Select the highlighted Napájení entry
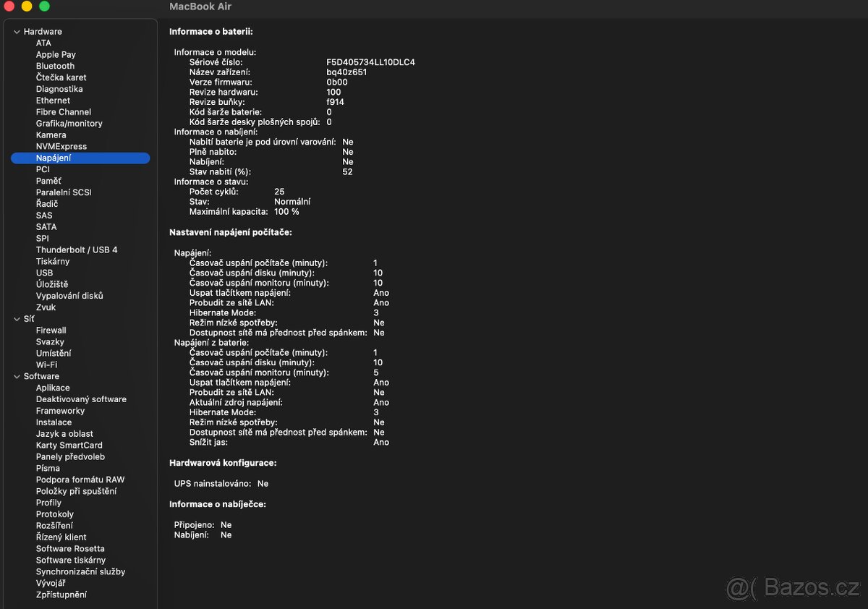The width and height of the screenshot is (868, 609). pos(80,158)
